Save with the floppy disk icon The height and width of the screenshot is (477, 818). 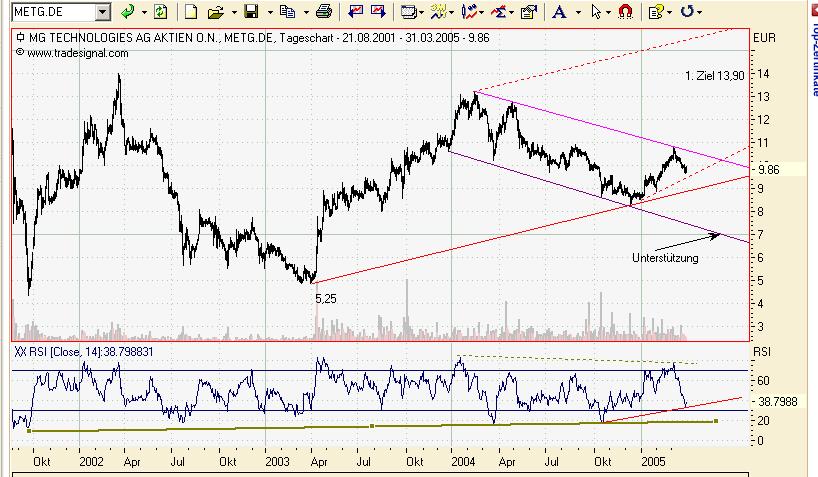click(252, 11)
